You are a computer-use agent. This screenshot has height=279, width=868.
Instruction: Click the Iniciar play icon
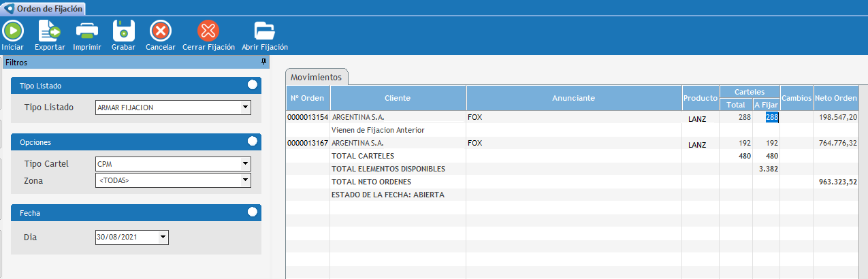point(13,31)
